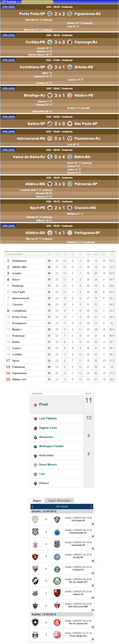Open the Comentário da Rodada button

coord(37,2)
